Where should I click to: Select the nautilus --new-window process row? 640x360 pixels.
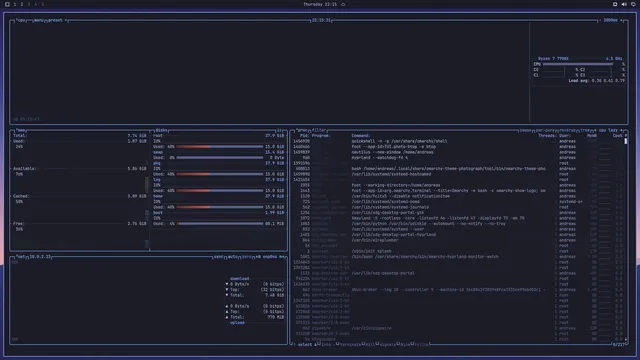pyautogui.click(x=458, y=152)
